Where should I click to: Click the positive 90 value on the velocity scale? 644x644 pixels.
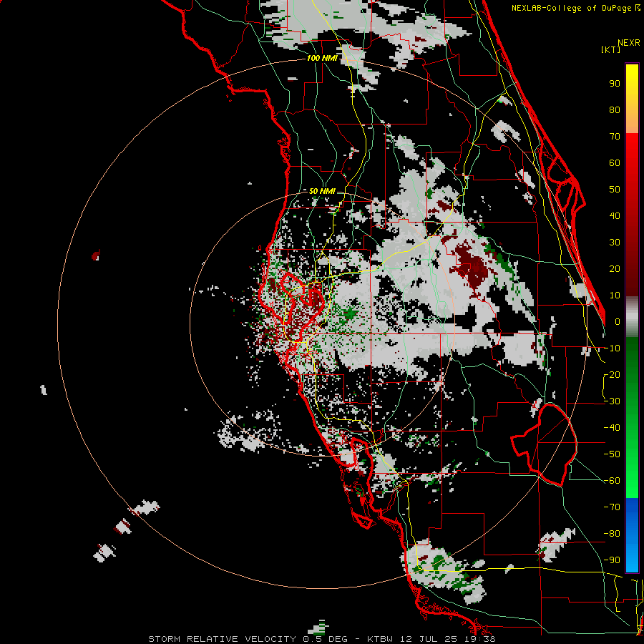(x=615, y=84)
